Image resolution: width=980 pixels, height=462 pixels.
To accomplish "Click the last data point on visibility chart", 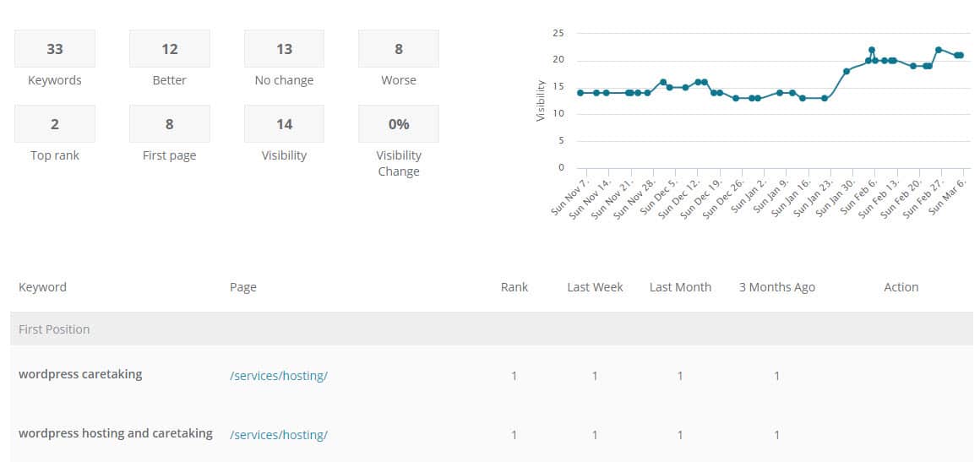I will [x=961, y=55].
